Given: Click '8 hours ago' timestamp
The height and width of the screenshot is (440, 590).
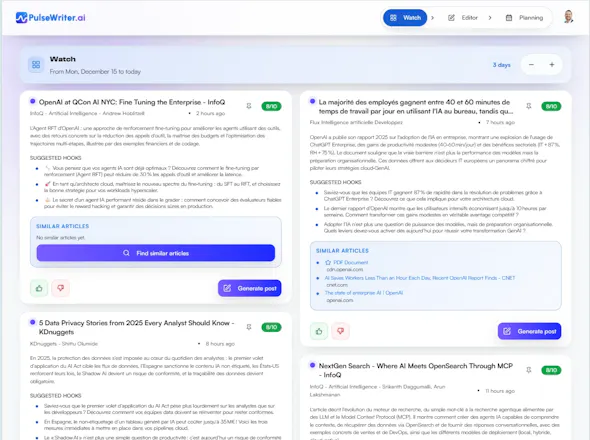Looking at the screenshot, I should [x=220, y=344].
